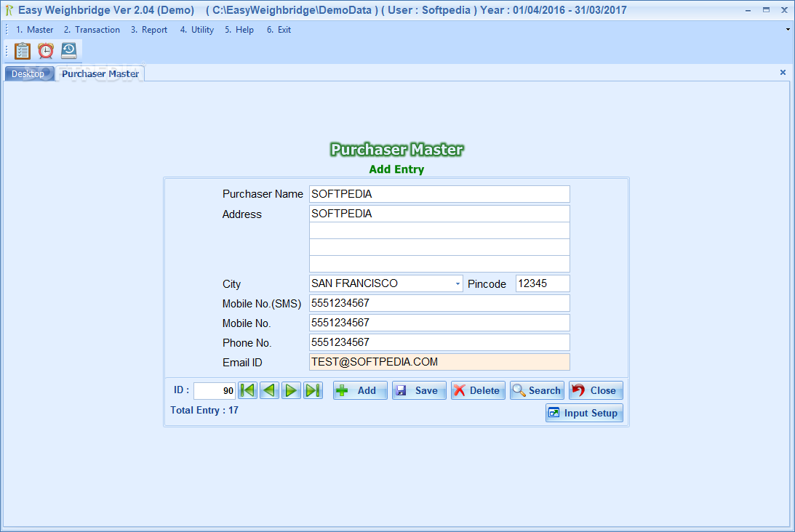795x532 pixels.
Task: Focus the Pincode field
Action: 543,283
